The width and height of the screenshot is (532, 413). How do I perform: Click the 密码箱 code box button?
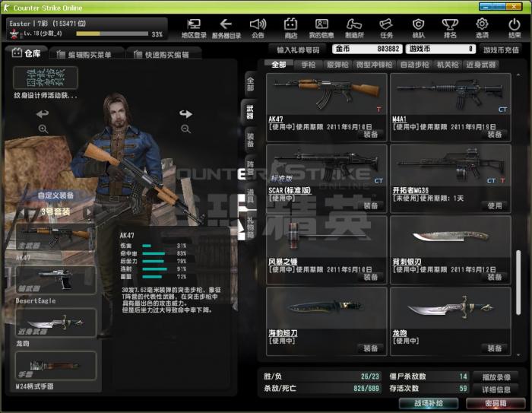click(496, 403)
